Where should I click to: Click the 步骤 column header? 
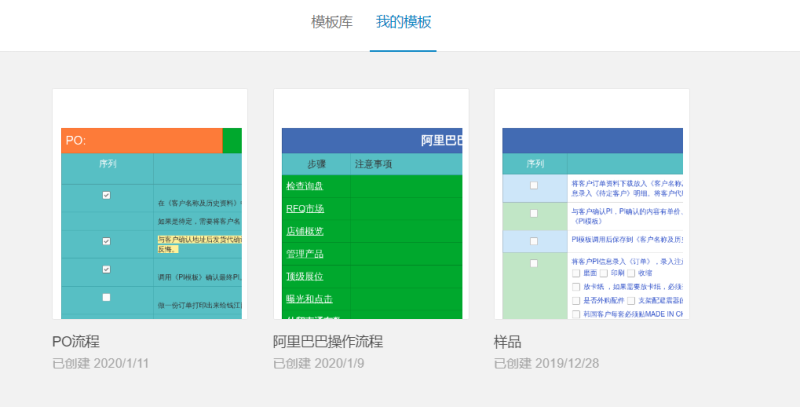(x=316, y=164)
